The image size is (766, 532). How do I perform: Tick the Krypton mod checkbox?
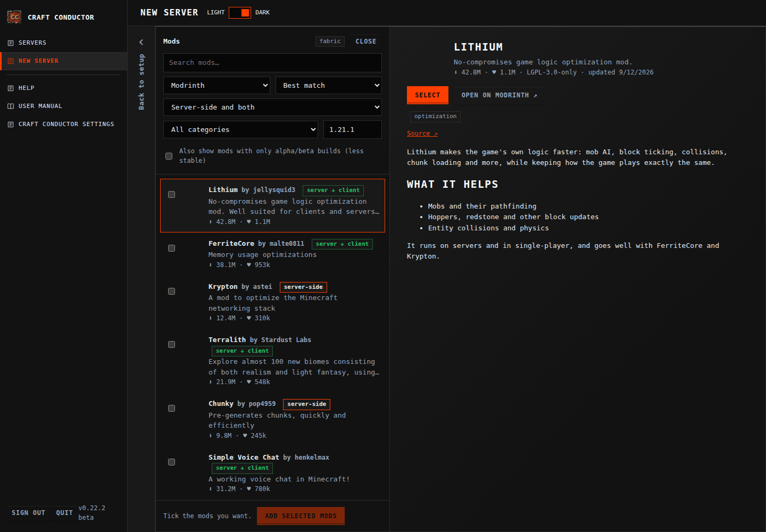tap(171, 292)
